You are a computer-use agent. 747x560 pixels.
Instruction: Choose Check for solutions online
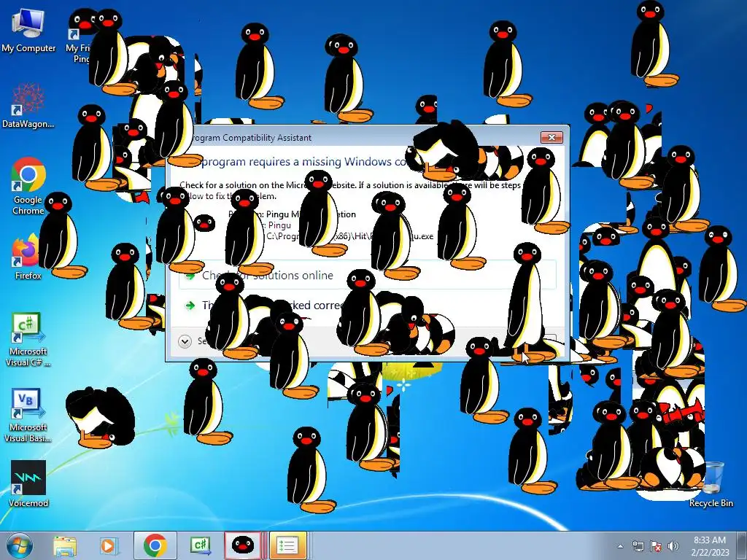(x=368, y=275)
